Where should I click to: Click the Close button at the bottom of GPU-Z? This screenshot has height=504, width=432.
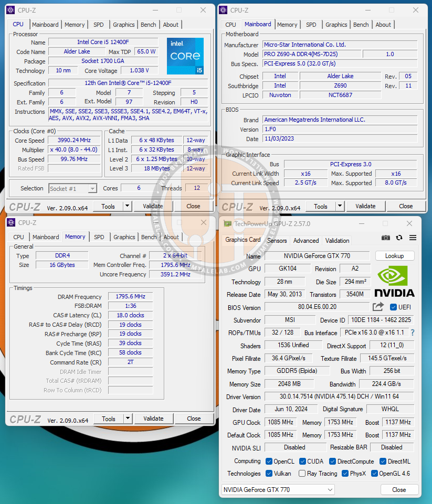tap(399, 489)
